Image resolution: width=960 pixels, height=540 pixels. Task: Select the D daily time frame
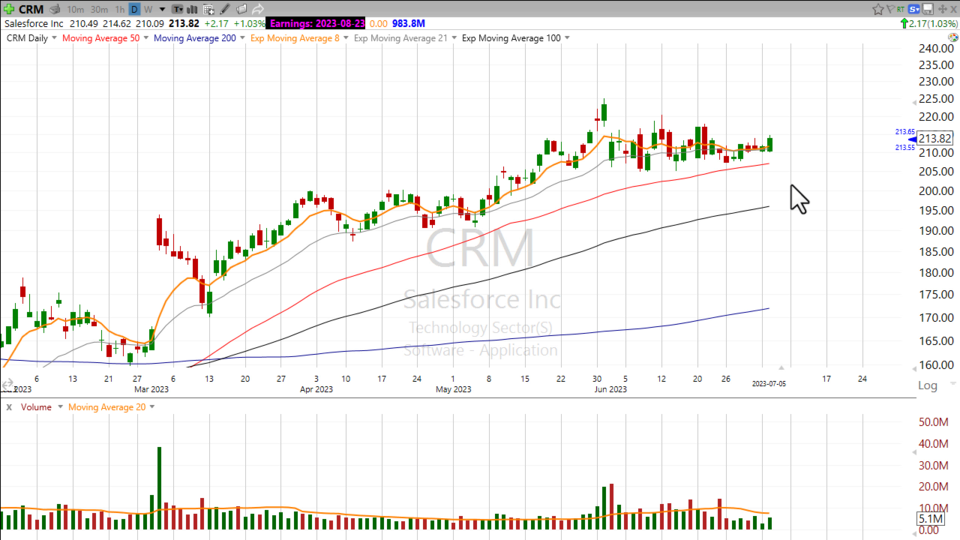tap(135, 9)
